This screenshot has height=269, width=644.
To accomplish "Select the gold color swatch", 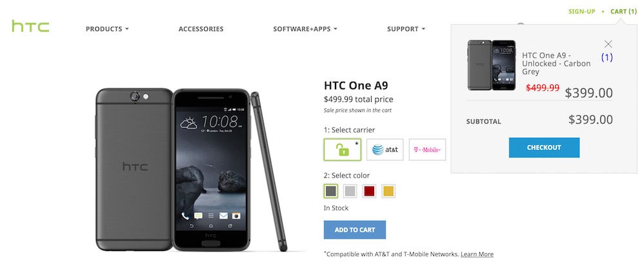I will coord(388,191).
